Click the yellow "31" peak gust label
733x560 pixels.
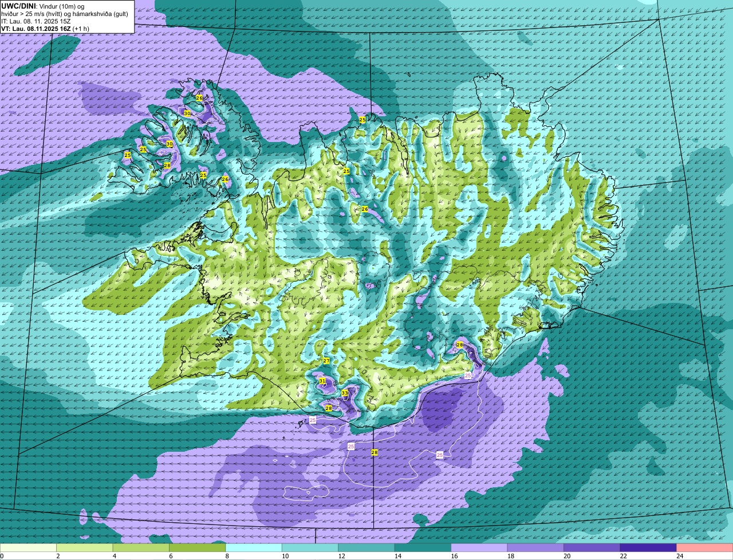322,381
